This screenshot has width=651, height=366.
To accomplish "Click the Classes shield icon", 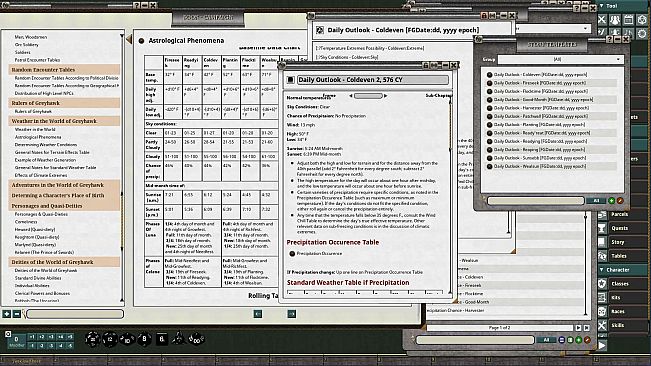I will click(602, 284).
